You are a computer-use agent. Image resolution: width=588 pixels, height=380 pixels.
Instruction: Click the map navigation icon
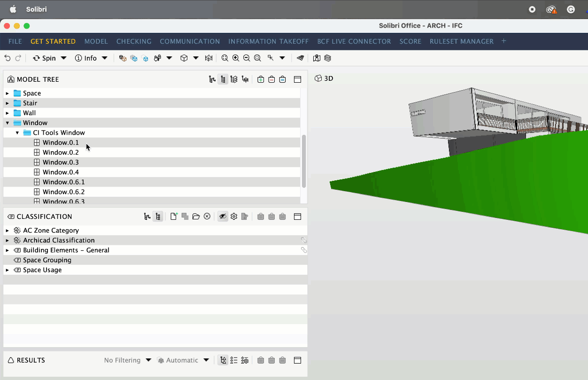(317, 58)
